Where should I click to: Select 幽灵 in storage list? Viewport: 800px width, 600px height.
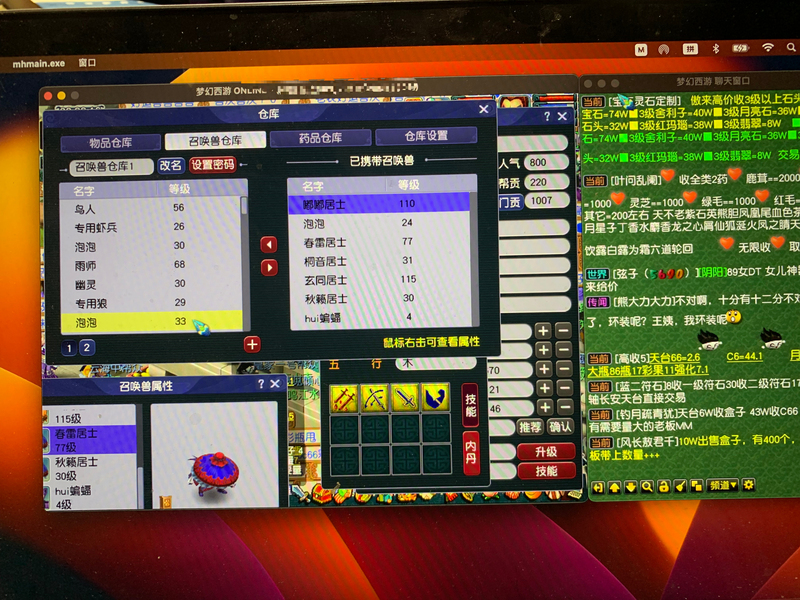151,284
